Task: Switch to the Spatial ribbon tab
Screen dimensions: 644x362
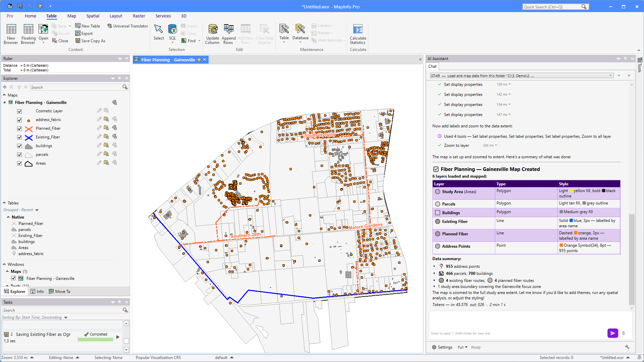Action: [93, 16]
